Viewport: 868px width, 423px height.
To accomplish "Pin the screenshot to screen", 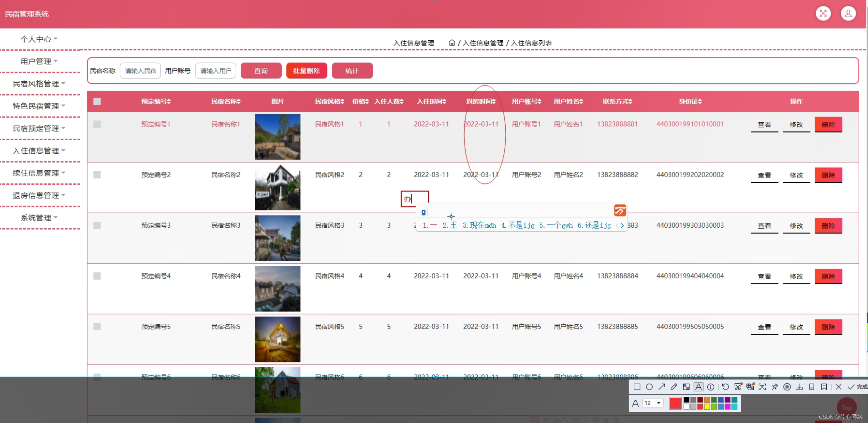I will [x=775, y=386].
